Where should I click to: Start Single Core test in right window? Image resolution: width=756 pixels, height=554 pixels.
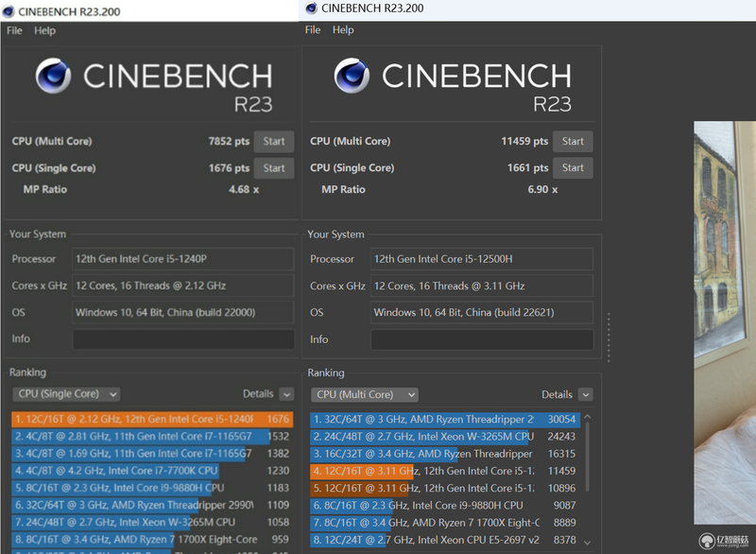[573, 167]
